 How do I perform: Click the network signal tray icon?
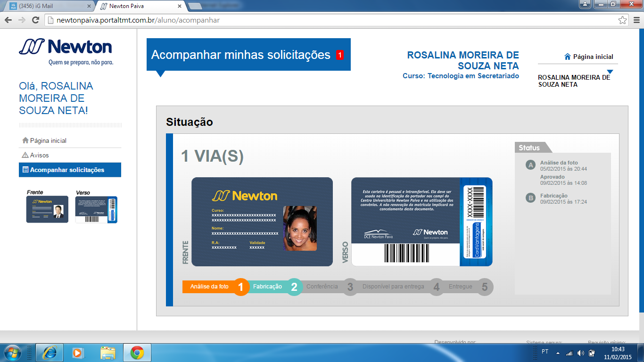click(x=569, y=353)
